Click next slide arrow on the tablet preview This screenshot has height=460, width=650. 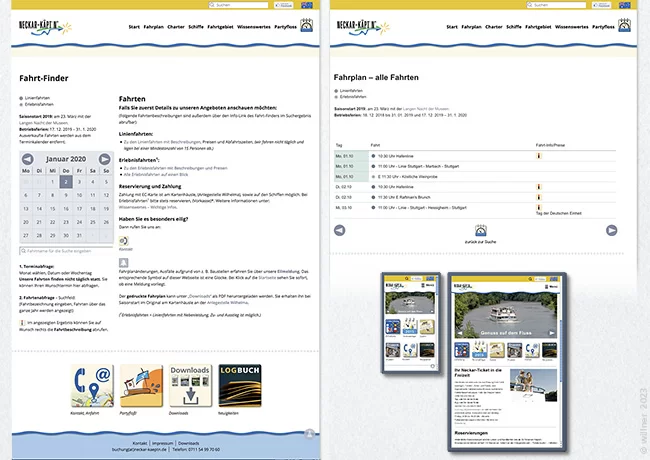(x=551, y=333)
